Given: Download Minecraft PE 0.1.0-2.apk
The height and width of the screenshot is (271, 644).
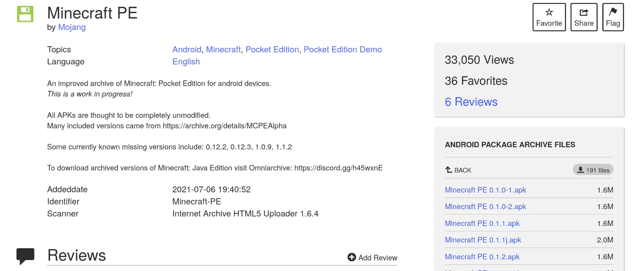Looking at the screenshot, I should pos(486,207).
